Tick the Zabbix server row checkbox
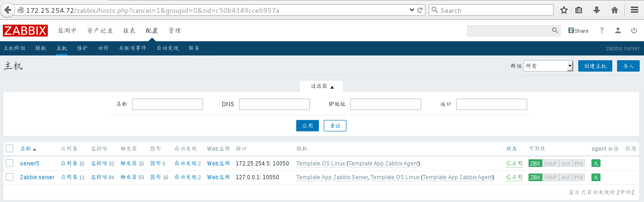This screenshot has height=202, width=644. (9, 177)
